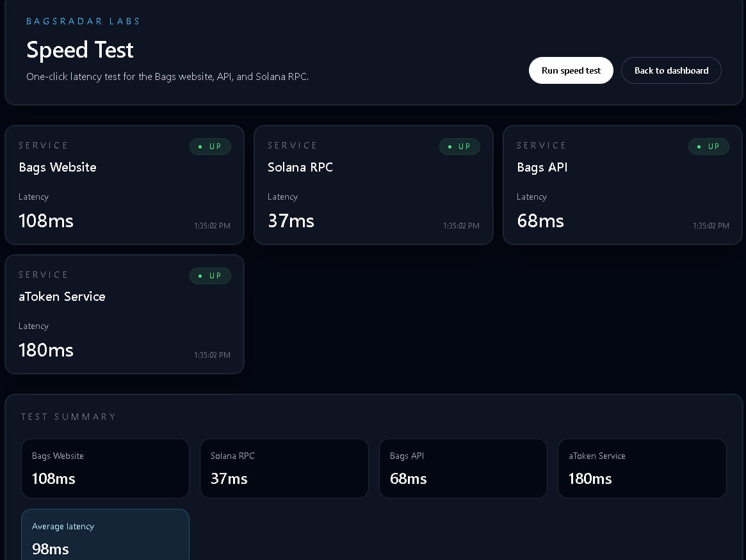
Task: Click the 37ms latency value in Solana RPC service card
Action: [x=291, y=221]
